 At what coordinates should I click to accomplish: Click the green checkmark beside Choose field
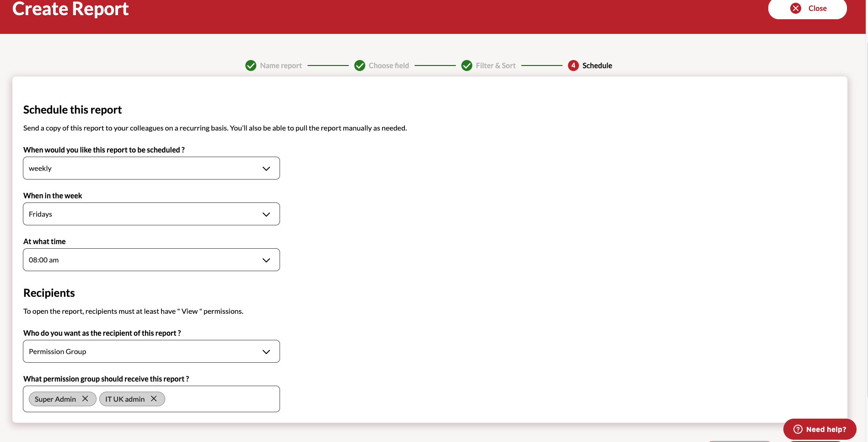[x=360, y=65]
